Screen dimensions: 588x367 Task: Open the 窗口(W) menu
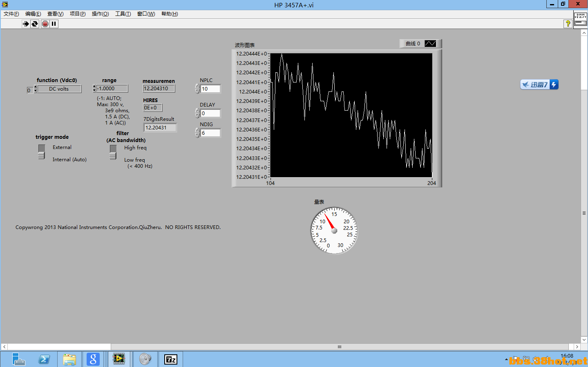(x=146, y=14)
